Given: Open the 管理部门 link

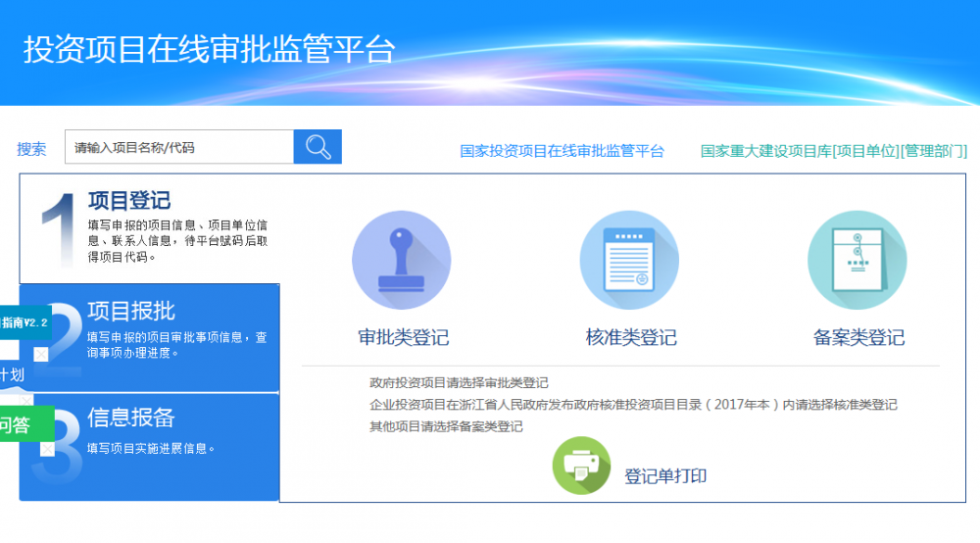Looking at the screenshot, I should pos(934,151).
